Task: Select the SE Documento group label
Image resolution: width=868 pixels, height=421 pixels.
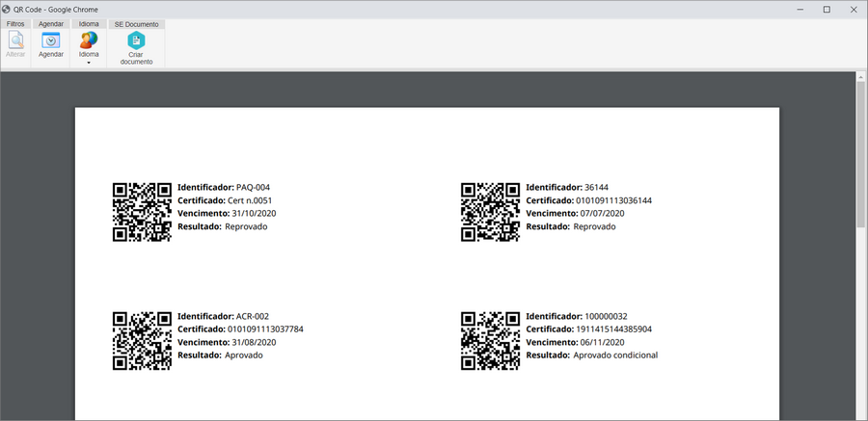Action: pyautogui.click(x=137, y=24)
